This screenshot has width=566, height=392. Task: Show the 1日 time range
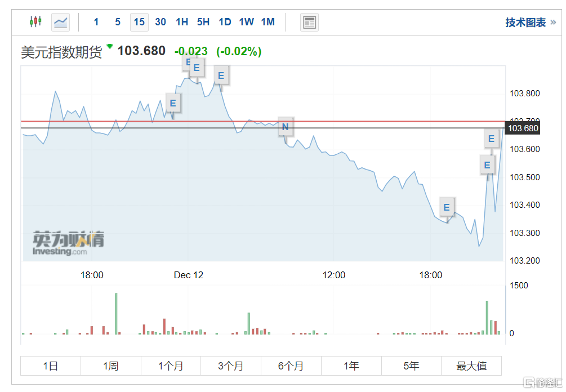(x=51, y=366)
